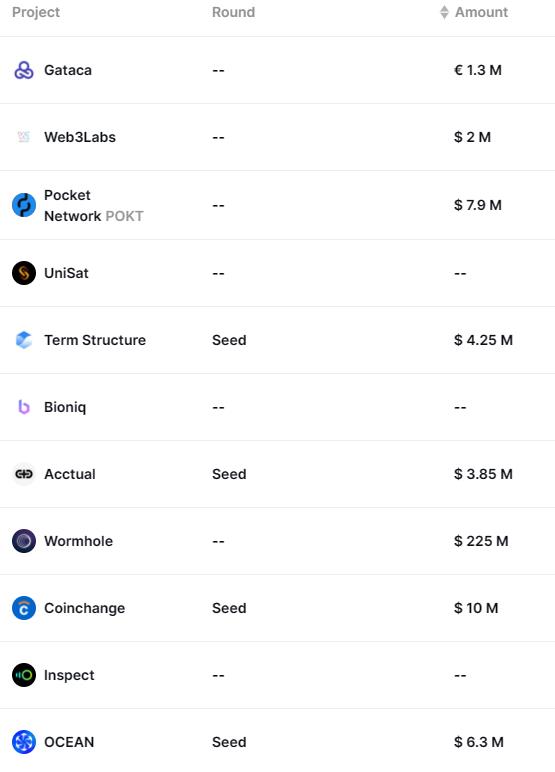
Task: Open the Wormhole project link
Action: 78,541
